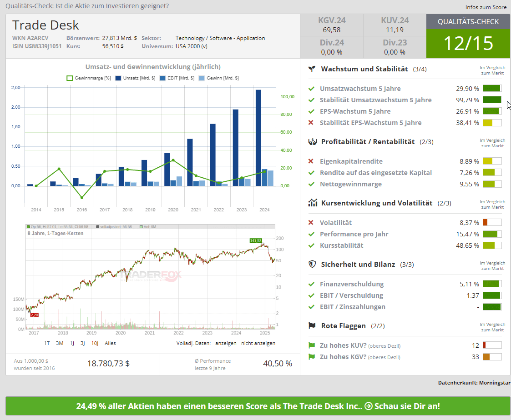The width and height of the screenshot is (511, 420).
Task: Click the checkmark beside Rendite auf das eingesetzte Kapital
Action: coord(311,173)
